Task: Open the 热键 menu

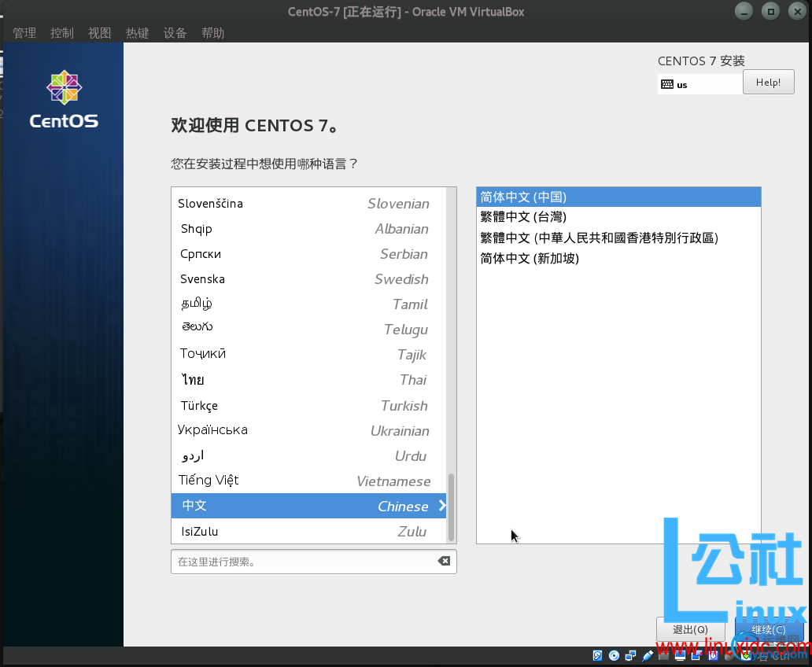Action: 137,33
